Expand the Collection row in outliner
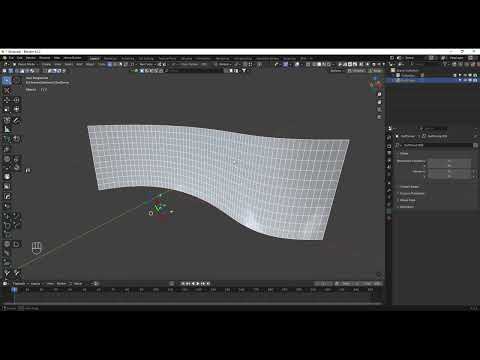480x360 pixels. tap(393, 75)
